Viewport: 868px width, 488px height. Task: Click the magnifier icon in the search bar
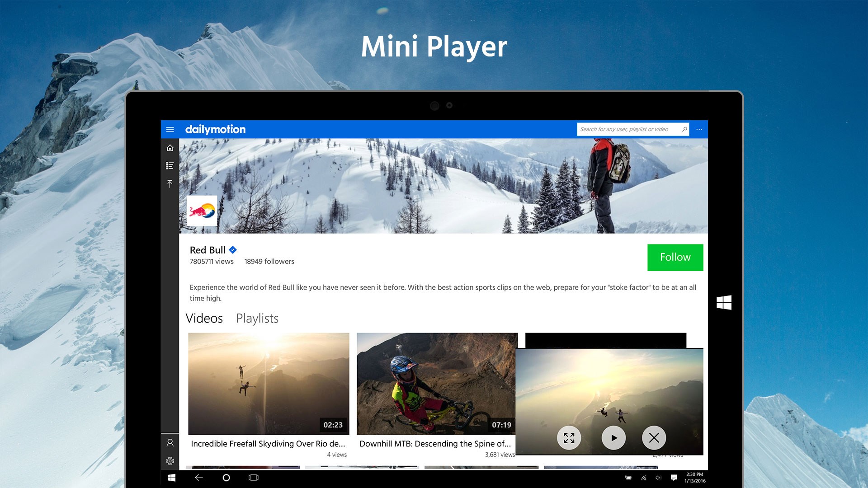(x=684, y=129)
